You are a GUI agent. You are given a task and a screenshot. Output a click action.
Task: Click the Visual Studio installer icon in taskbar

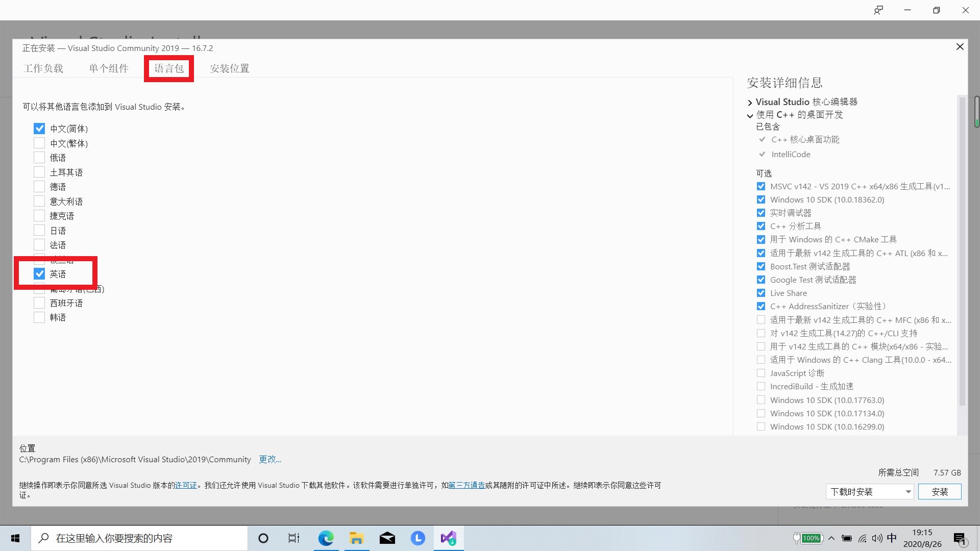point(449,538)
